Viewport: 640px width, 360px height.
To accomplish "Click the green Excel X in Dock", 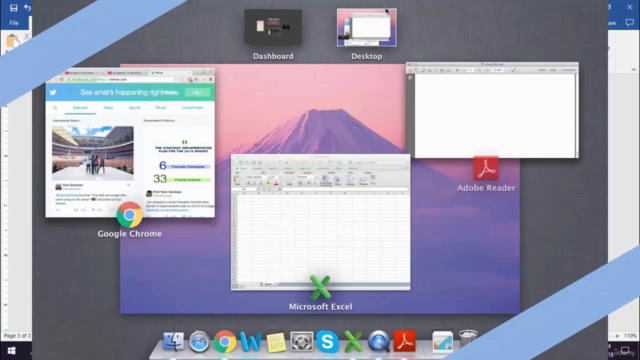I will (353, 341).
